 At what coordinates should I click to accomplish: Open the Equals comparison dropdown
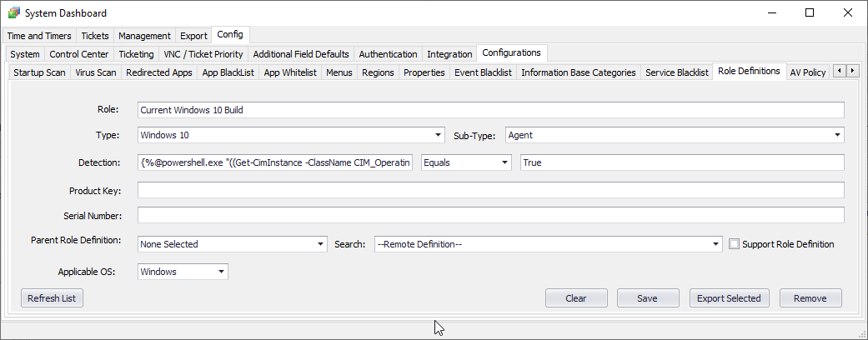pyautogui.click(x=466, y=162)
